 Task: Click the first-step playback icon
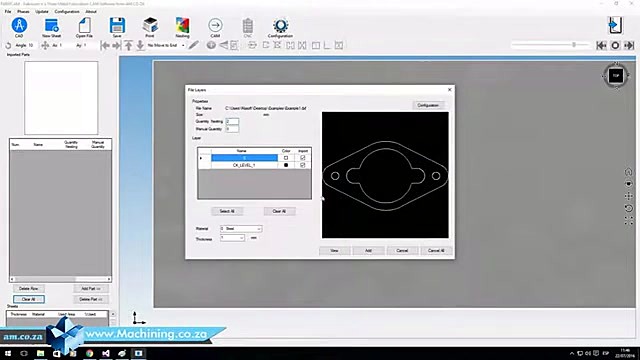tap(601, 45)
